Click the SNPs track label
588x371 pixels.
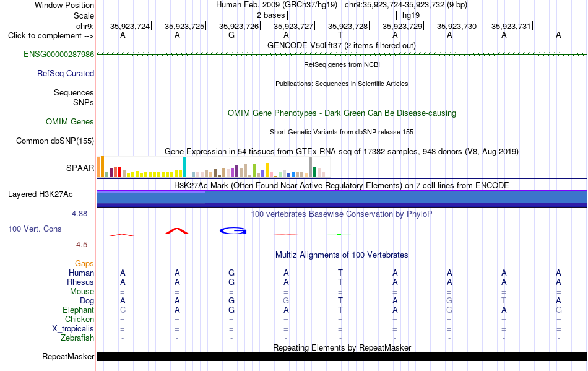[x=84, y=102]
